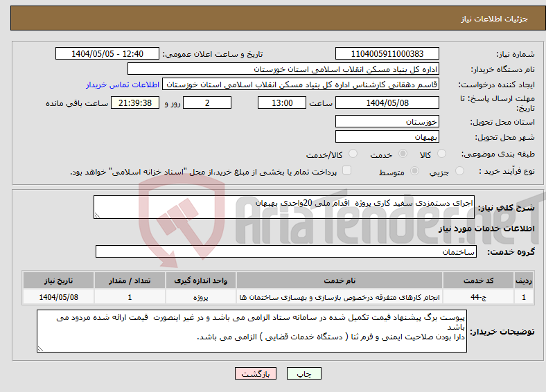Click service code cell ج-44
Screen dimensions: 546x392
[479, 297]
